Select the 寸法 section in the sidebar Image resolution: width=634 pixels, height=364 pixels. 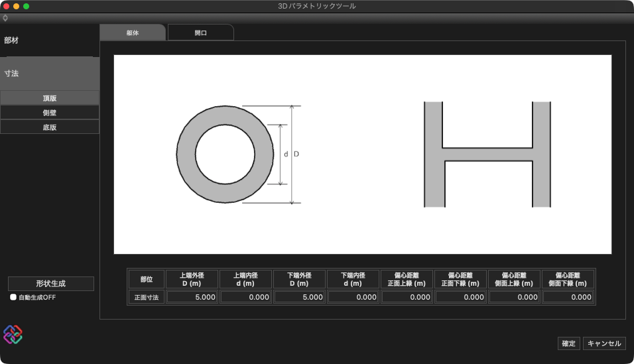[11, 74]
